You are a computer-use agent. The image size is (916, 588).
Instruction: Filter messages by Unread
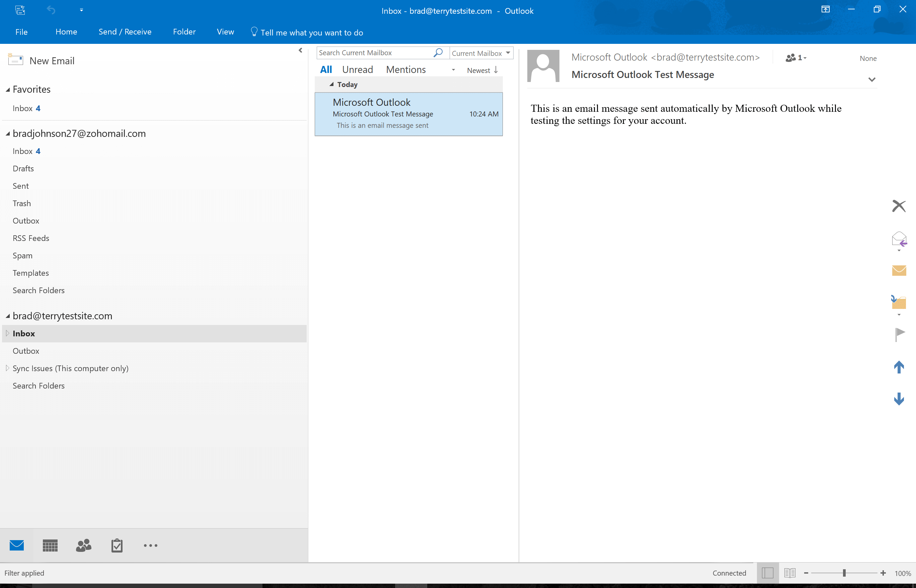coord(358,70)
